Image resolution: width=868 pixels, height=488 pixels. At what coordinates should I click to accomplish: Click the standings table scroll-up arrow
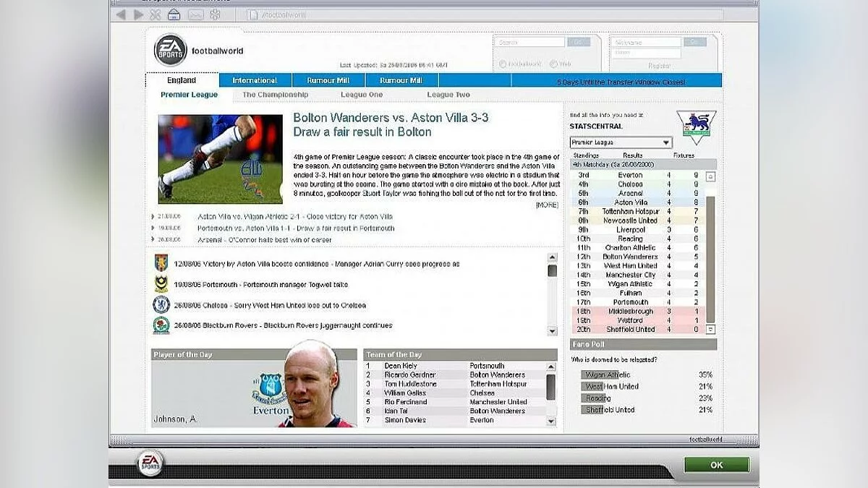(x=710, y=176)
